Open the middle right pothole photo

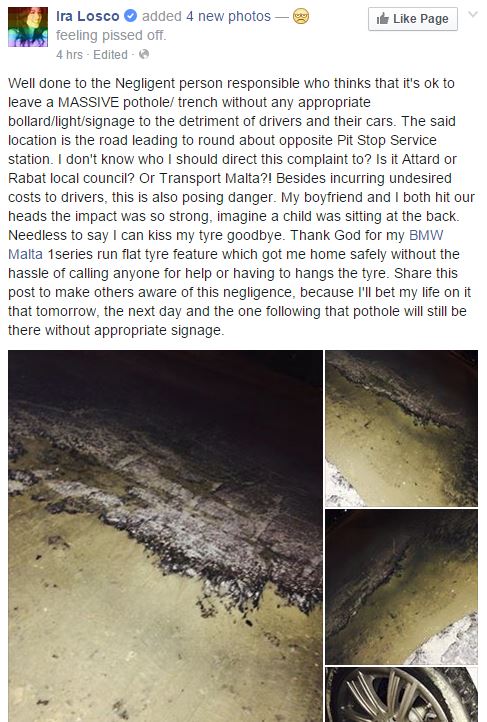point(401,587)
